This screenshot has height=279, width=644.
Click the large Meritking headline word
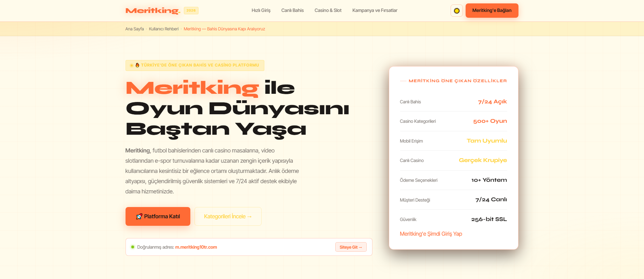click(192, 88)
